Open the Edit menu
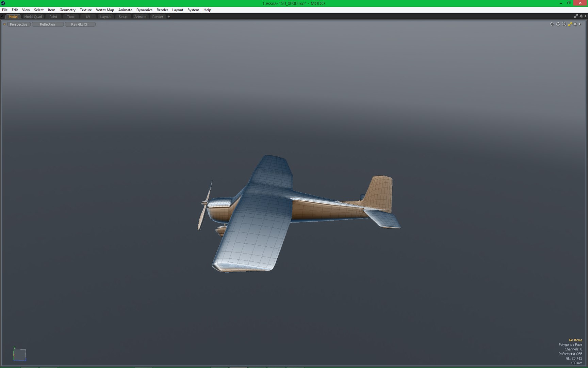588x368 pixels. point(15,10)
